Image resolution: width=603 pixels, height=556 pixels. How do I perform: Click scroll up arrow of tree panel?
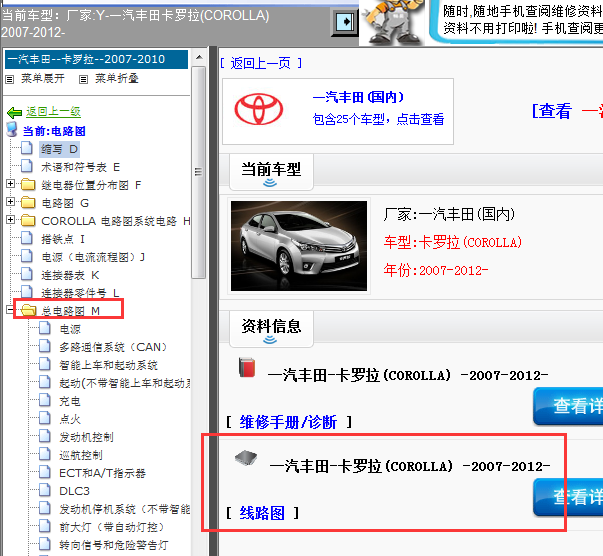pos(199,58)
